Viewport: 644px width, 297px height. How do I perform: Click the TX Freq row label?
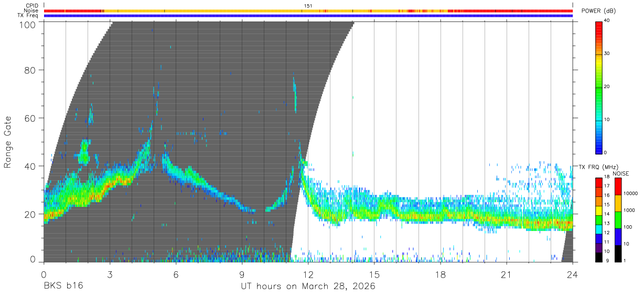[29, 15]
